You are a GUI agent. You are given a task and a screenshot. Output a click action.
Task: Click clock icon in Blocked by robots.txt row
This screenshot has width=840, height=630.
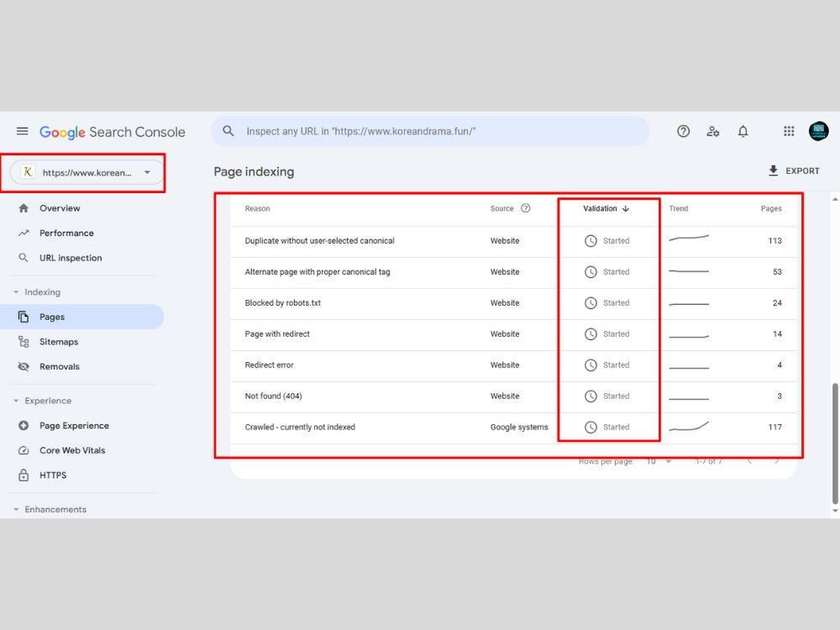pos(591,302)
